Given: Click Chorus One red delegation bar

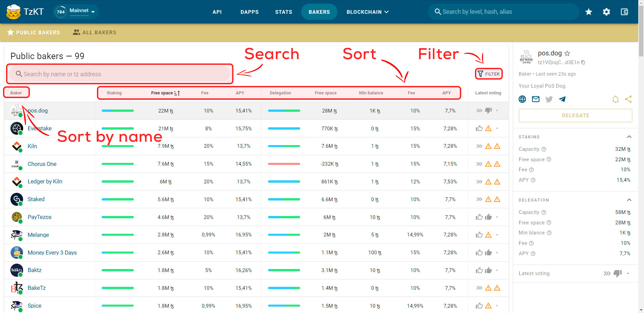Looking at the screenshot, I should 284,164.
